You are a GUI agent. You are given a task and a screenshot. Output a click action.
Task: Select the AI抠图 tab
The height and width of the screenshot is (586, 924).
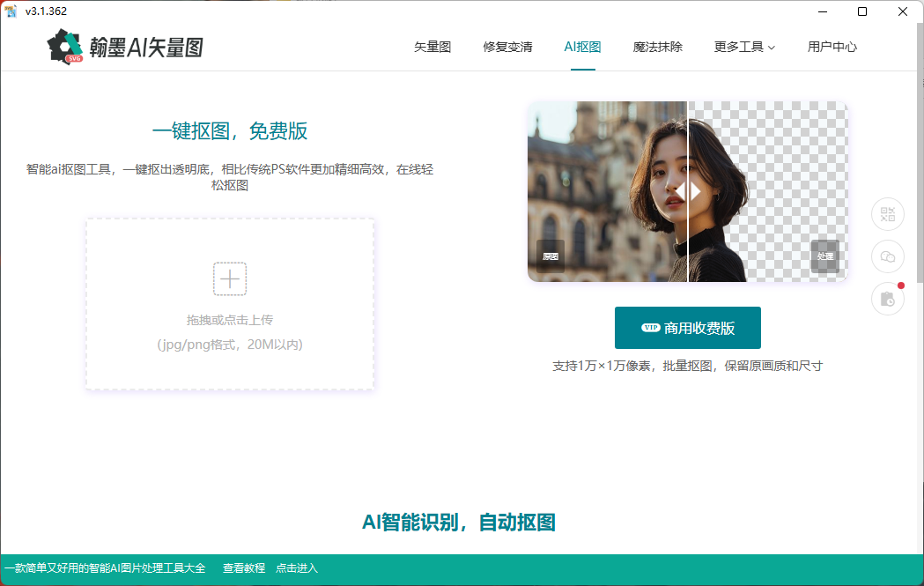coord(582,47)
